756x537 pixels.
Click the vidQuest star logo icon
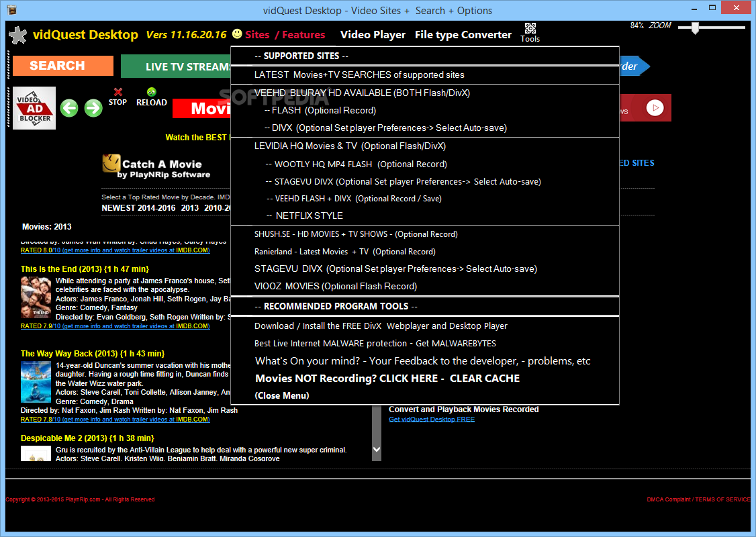pos(18,35)
